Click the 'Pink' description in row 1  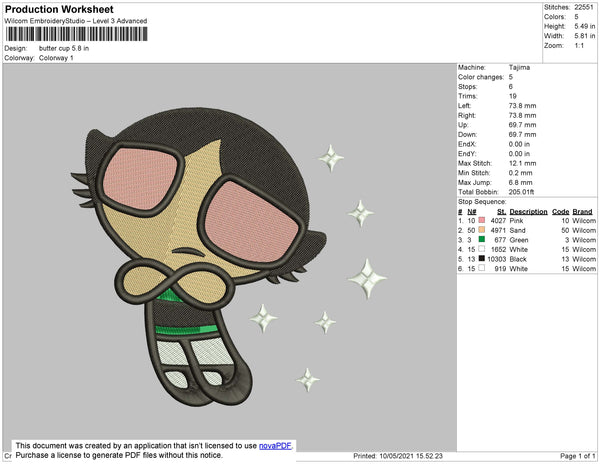(516, 221)
